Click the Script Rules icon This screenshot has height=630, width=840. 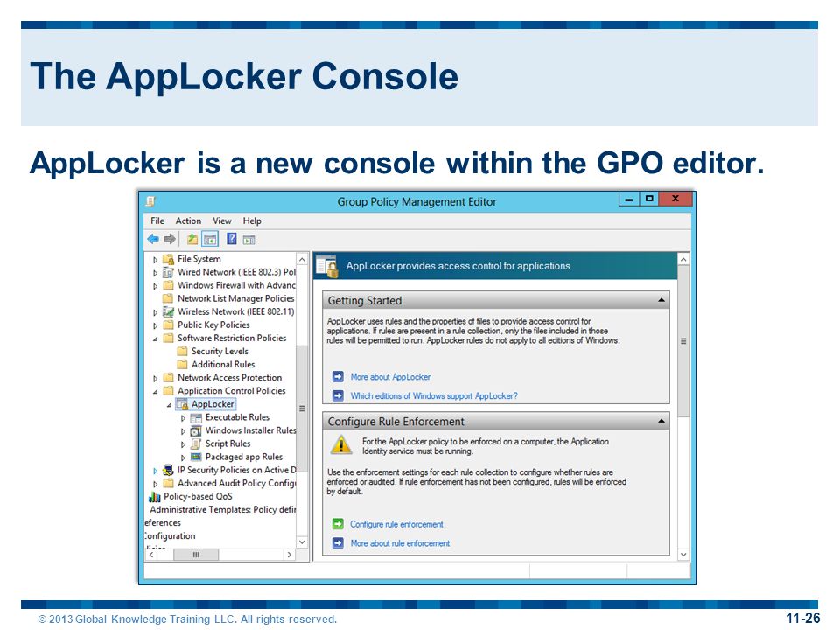196,444
